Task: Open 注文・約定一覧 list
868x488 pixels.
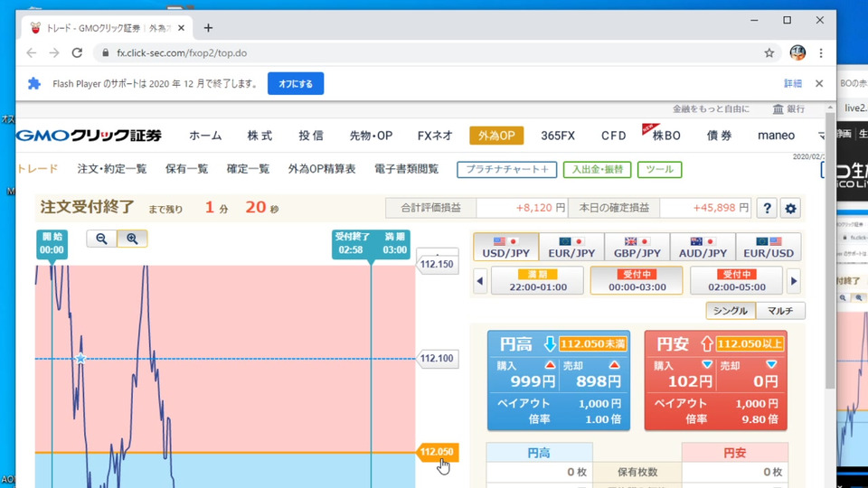Action: tap(112, 169)
